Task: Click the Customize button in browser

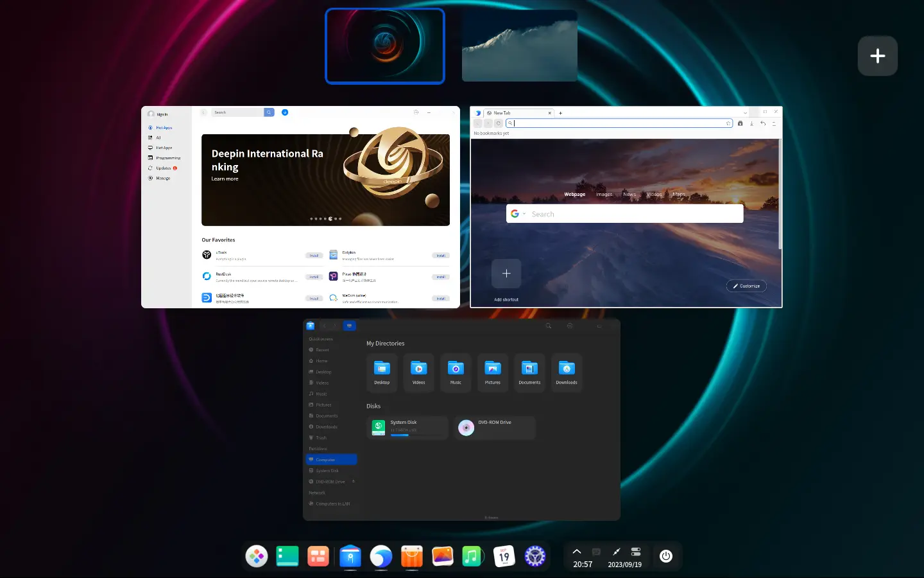Action: coord(746,286)
